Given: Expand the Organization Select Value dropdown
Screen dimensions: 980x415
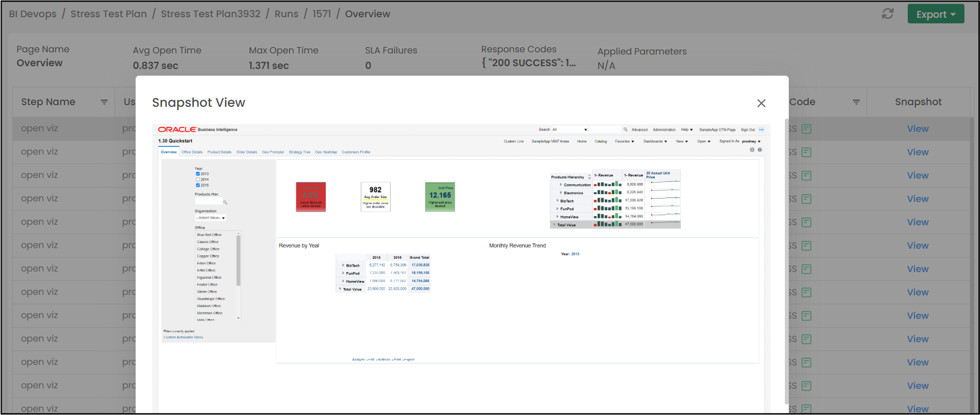Looking at the screenshot, I should click(211, 218).
